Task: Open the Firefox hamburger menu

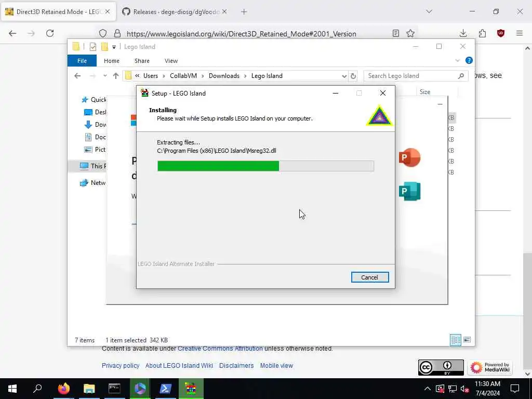Action: 520,33
